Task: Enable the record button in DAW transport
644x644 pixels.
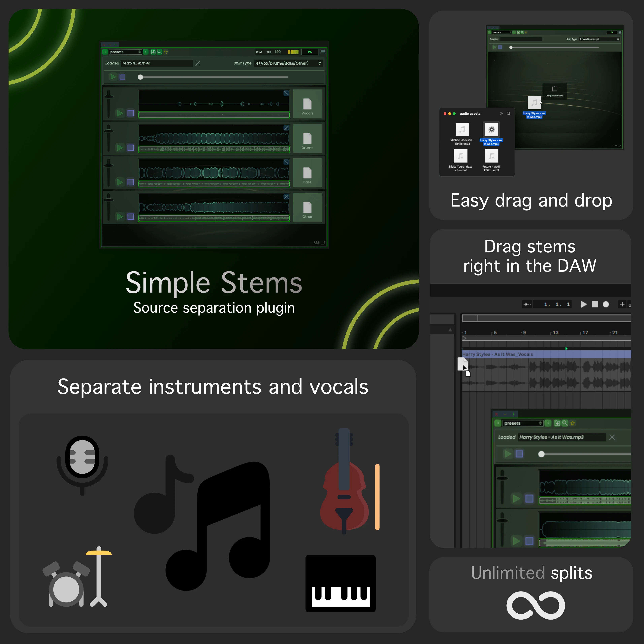Action: 606,304
